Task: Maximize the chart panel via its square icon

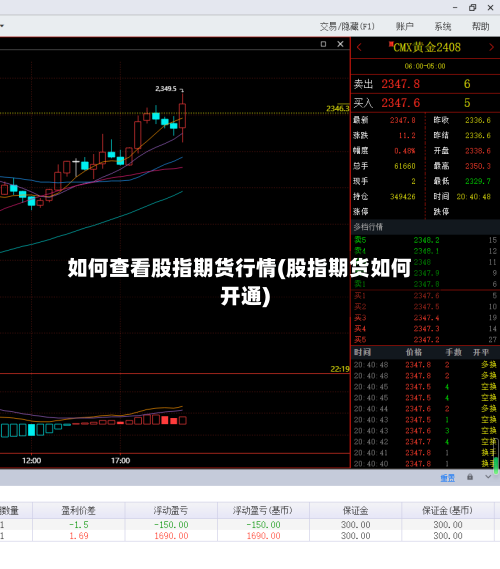Action: 323,44
